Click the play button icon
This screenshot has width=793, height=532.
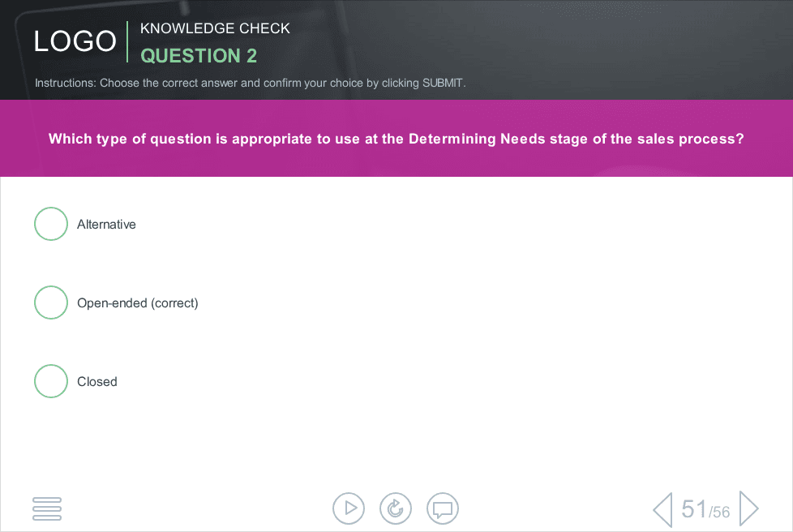pyautogui.click(x=349, y=508)
